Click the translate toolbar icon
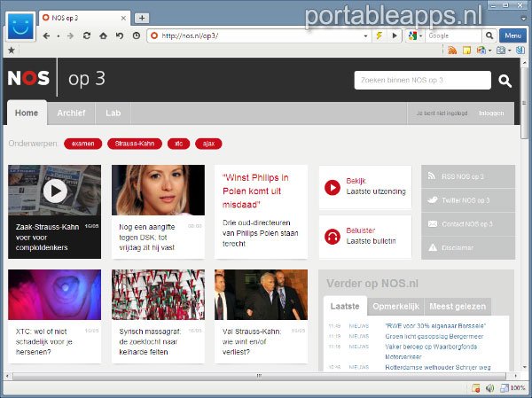The height and width of the screenshot is (398, 532). click(481, 51)
